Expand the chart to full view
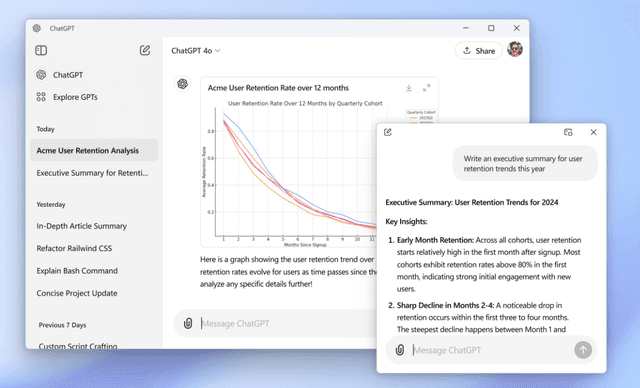 click(x=427, y=88)
